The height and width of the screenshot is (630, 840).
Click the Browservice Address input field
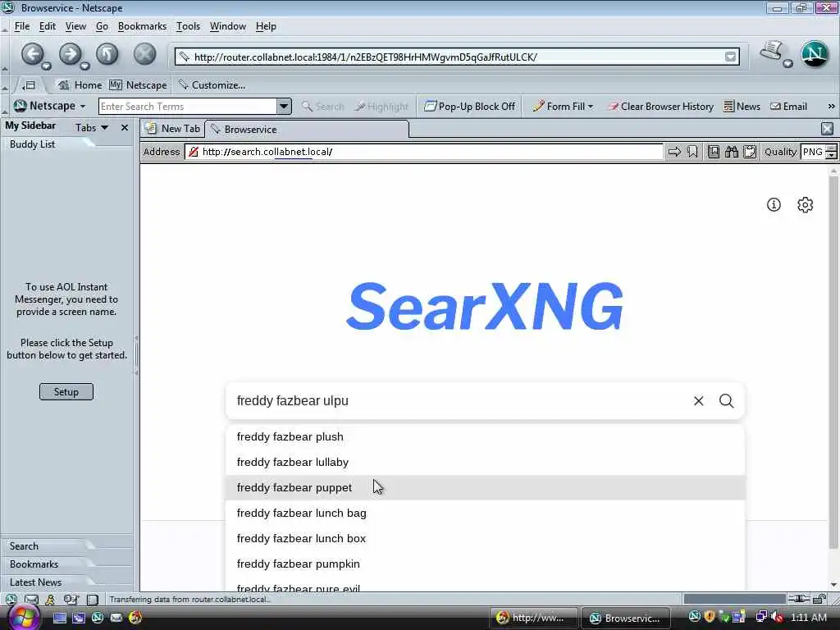(x=424, y=152)
